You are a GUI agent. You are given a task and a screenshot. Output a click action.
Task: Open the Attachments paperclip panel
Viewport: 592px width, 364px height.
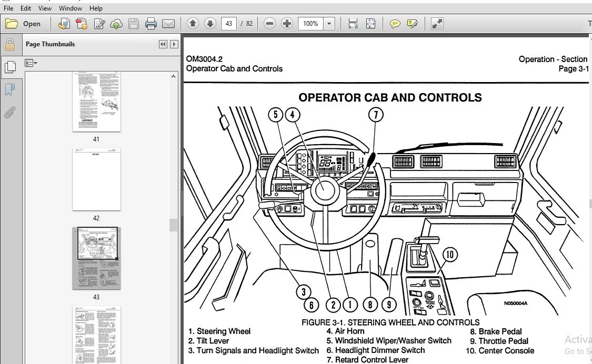[x=10, y=112]
